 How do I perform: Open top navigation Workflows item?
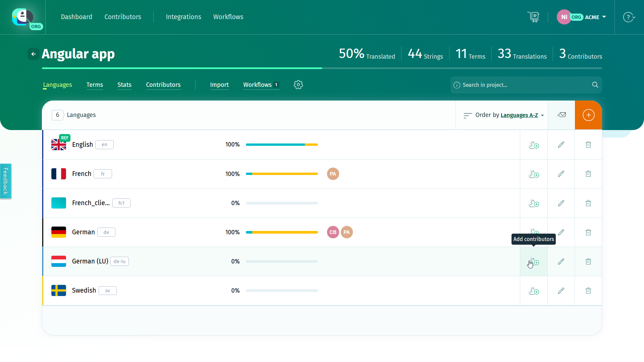[228, 17]
